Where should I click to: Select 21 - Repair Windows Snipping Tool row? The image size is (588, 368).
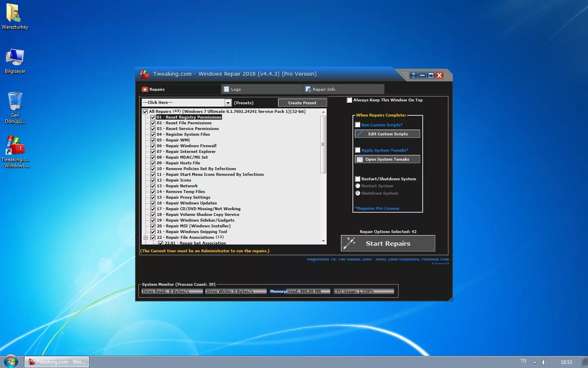coord(192,232)
